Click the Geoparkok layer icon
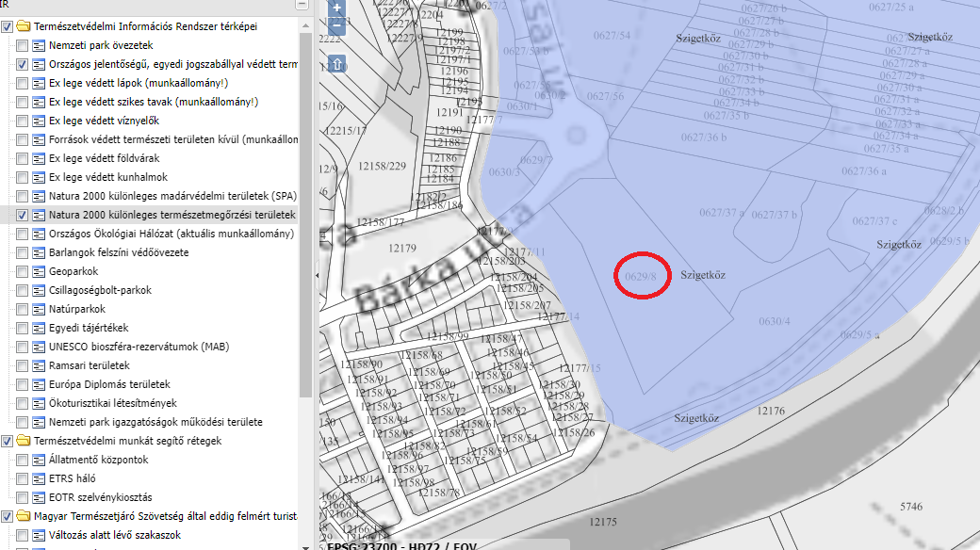The width and height of the screenshot is (980, 550). click(39, 271)
